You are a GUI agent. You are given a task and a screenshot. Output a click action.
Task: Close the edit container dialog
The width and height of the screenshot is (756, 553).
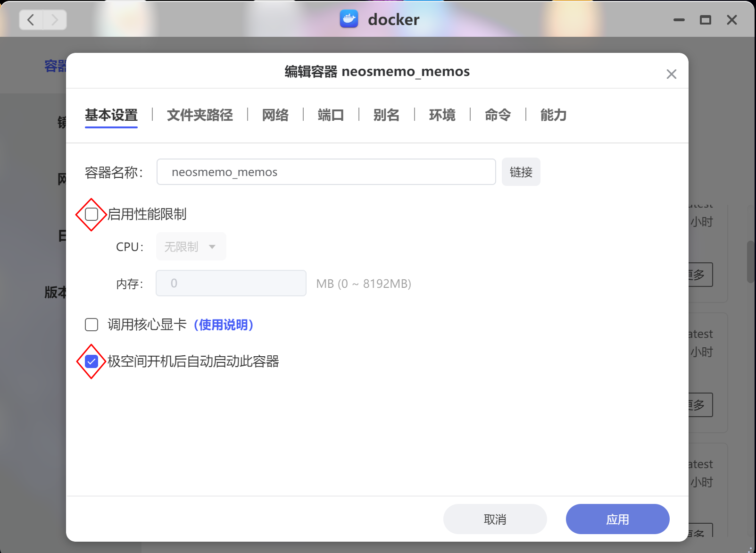click(672, 74)
